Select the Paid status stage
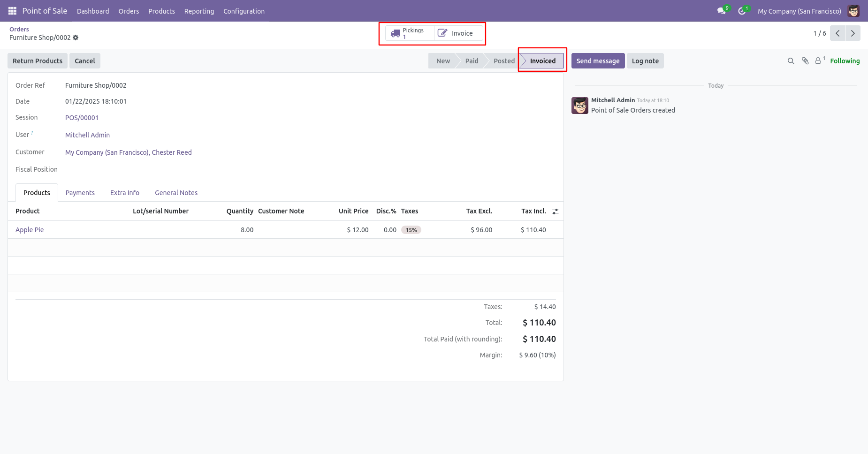Viewport: 868px width, 454px height. 472,61
